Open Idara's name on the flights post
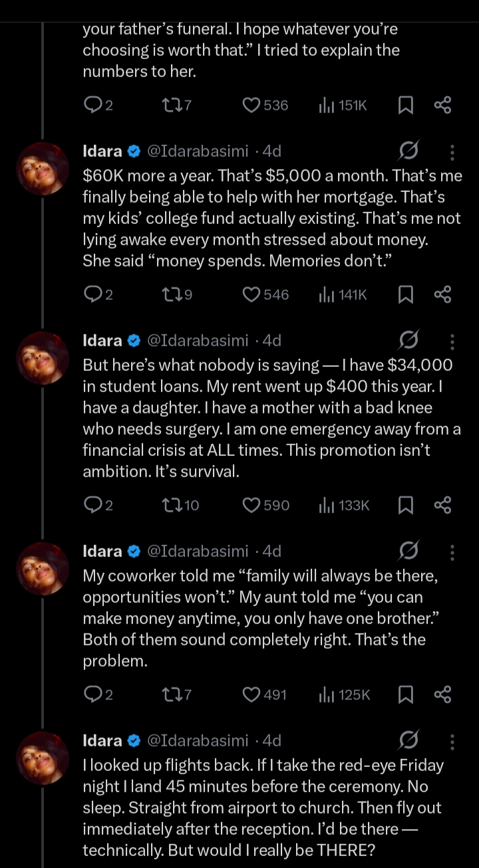This screenshot has height=868, width=479. [102, 740]
